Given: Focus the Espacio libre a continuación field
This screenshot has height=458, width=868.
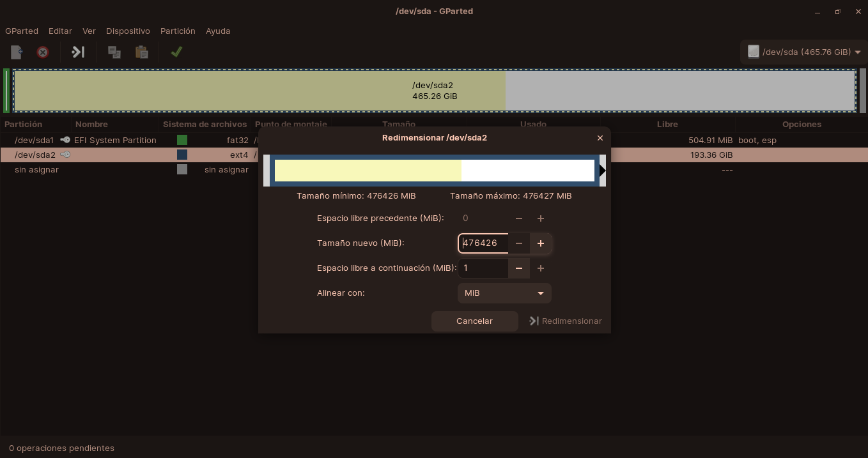Looking at the screenshot, I should pos(483,268).
